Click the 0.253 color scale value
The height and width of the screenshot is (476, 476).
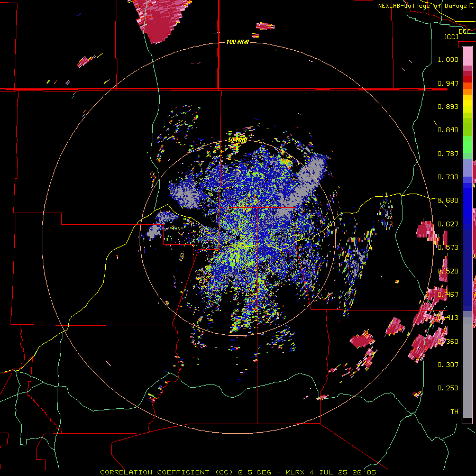tap(448, 388)
